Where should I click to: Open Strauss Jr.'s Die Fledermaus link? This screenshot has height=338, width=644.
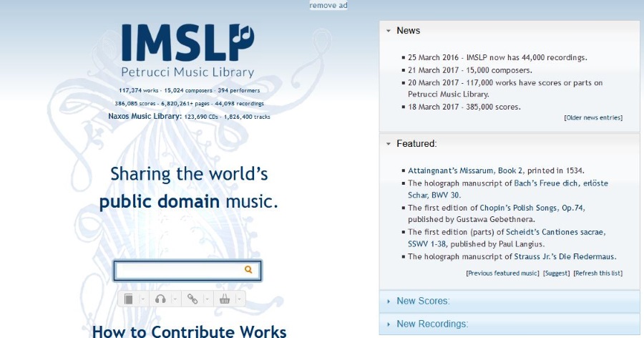(x=565, y=256)
